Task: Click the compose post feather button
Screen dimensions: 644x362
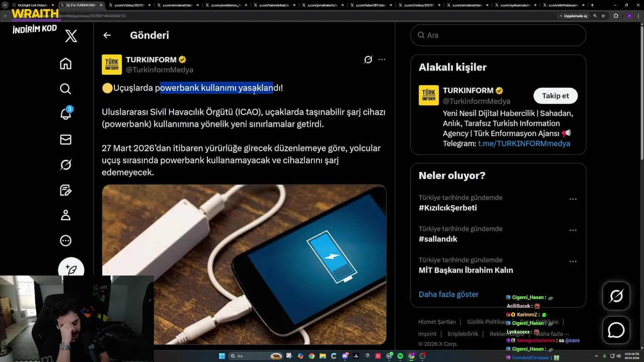Action: pos(71,269)
